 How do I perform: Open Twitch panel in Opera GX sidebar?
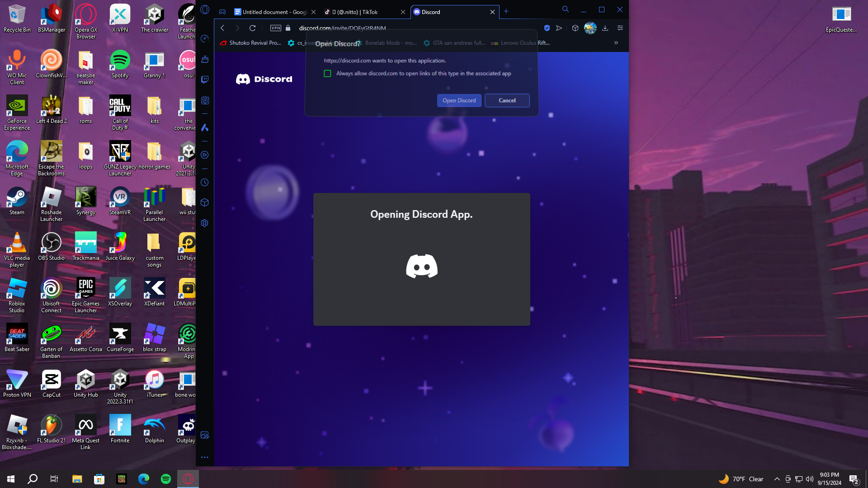coord(205,80)
